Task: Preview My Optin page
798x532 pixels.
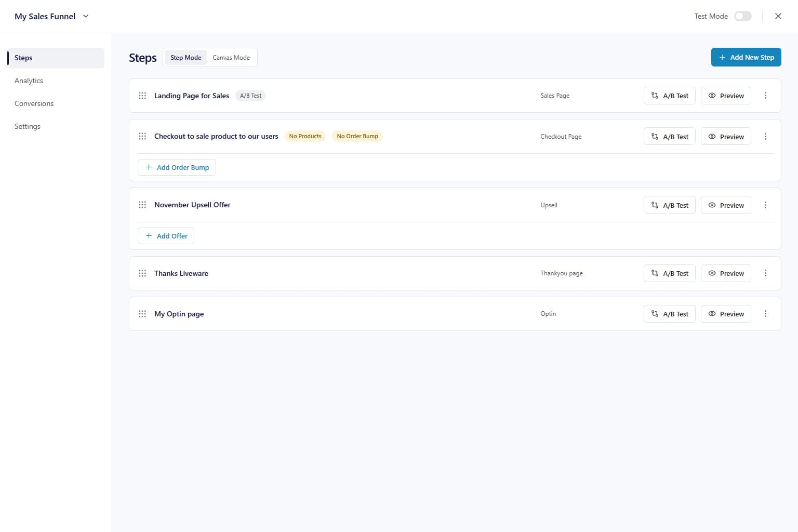Action: (x=726, y=314)
